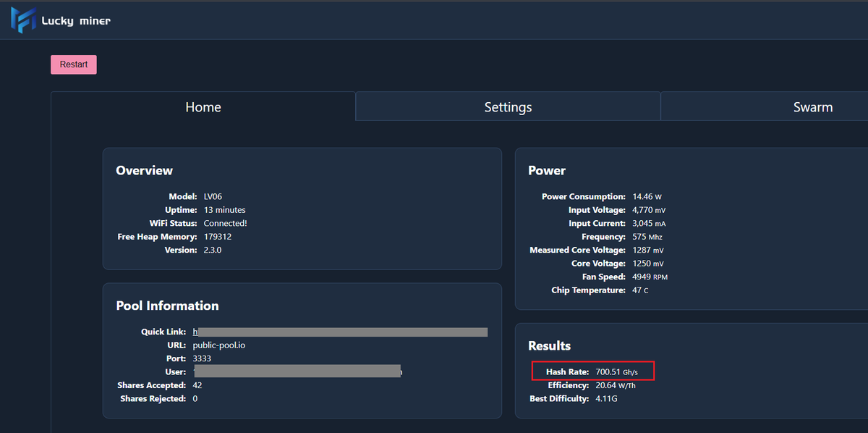Select Shares Rejected value 0
This screenshot has width=868, height=433.
(195, 398)
